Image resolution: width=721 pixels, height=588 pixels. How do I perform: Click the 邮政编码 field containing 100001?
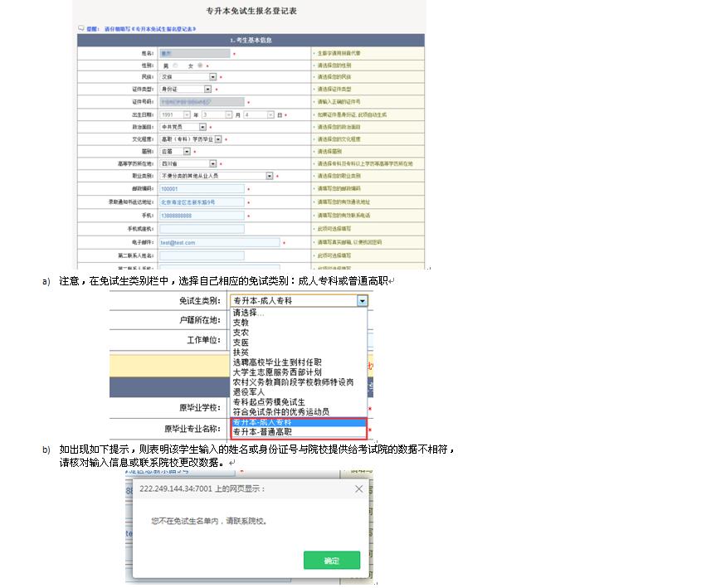point(202,188)
